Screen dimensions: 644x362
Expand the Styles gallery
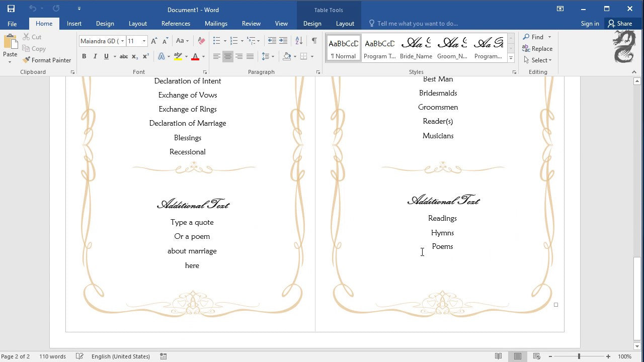[x=511, y=58]
